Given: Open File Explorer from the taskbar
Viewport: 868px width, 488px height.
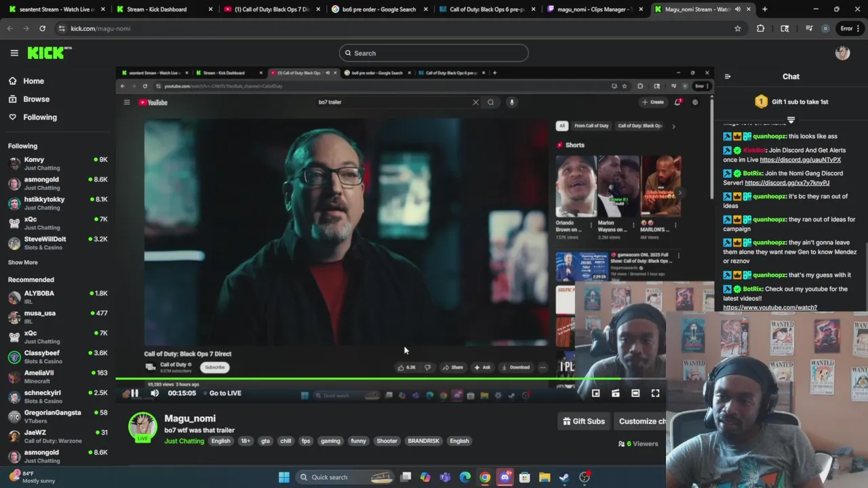Looking at the screenshot, I should pyautogui.click(x=545, y=477).
